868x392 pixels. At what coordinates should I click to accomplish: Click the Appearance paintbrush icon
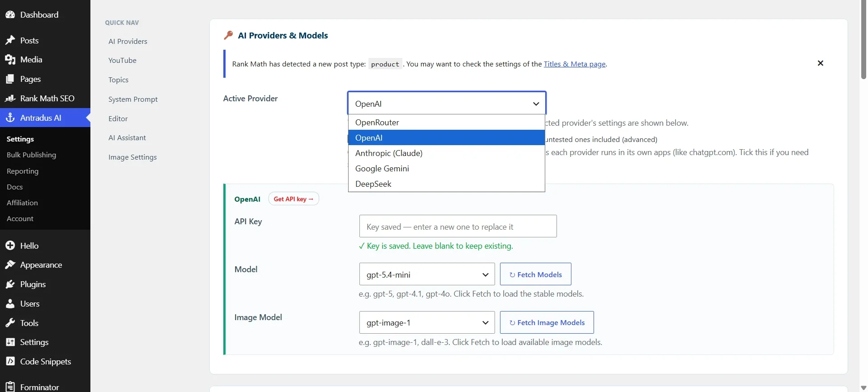point(10,265)
